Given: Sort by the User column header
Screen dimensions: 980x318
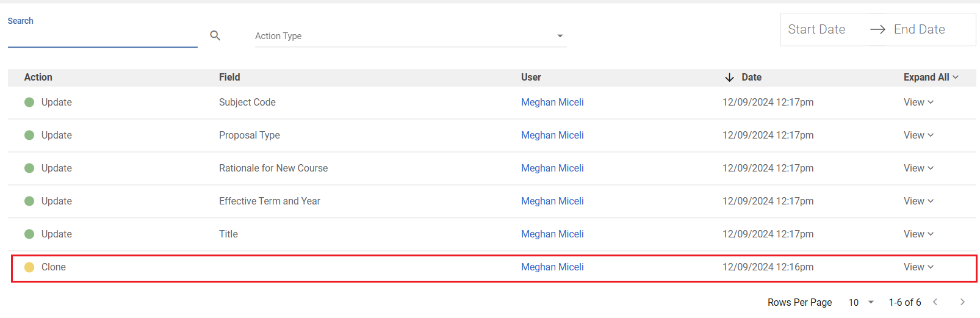Looking at the screenshot, I should 531,78.
